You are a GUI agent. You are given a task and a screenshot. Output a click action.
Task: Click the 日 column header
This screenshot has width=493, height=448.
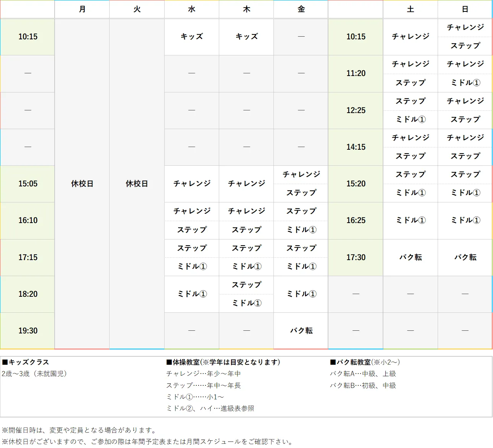(x=465, y=9)
